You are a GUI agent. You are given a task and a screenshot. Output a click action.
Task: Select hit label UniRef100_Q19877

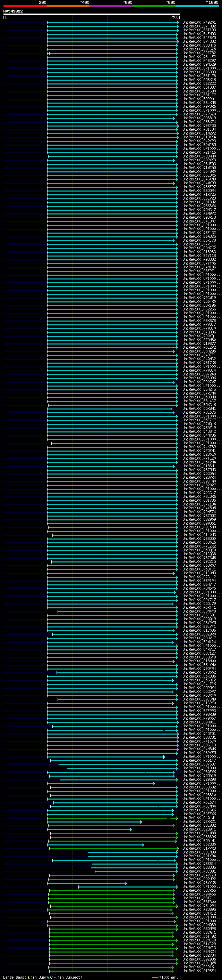pos(199,344)
